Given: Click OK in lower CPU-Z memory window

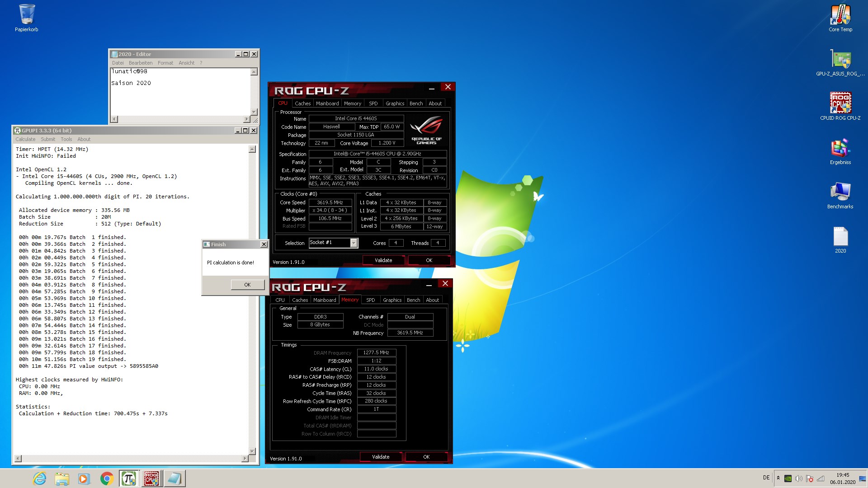Looking at the screenshot, I should pyautogui.click(x=426, y=457).
